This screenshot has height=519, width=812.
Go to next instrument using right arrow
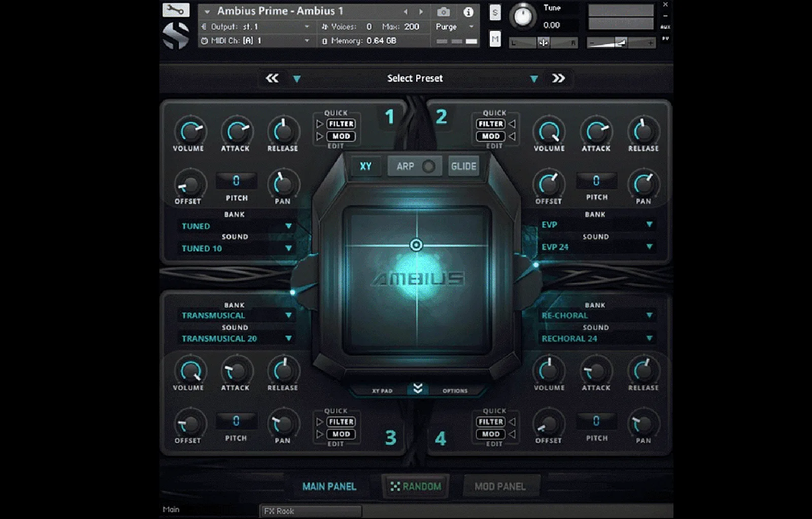point(421,11)
